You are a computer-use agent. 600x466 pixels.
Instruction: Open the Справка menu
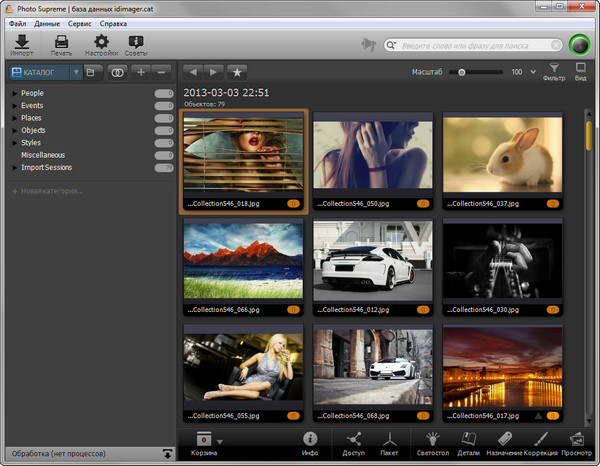[x=114, y=22]
